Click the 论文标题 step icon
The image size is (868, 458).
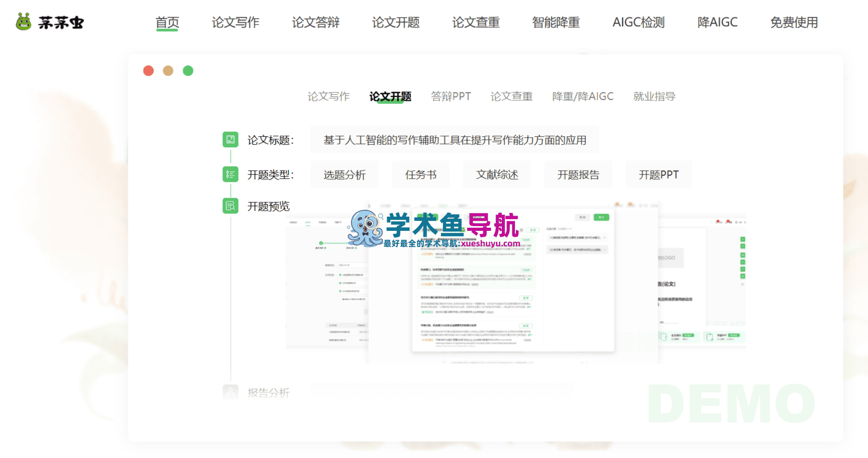pyautogui.click(x=230, y=140)
